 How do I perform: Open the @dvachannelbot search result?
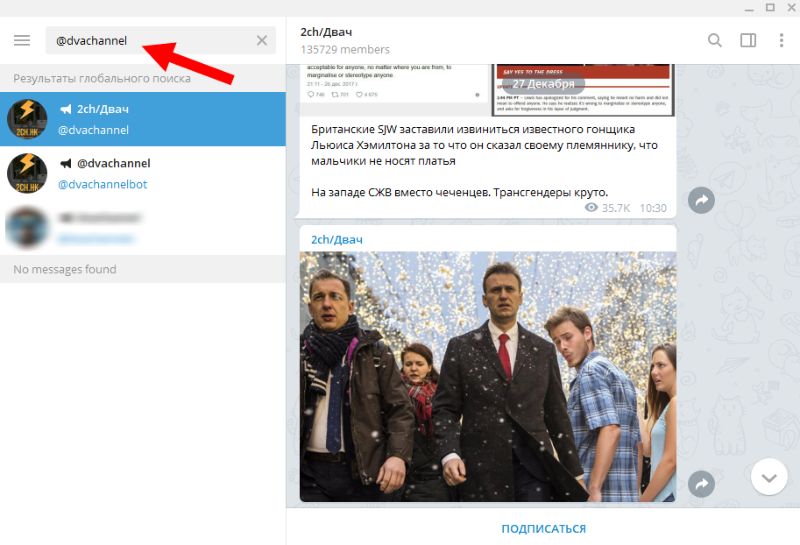143,173
